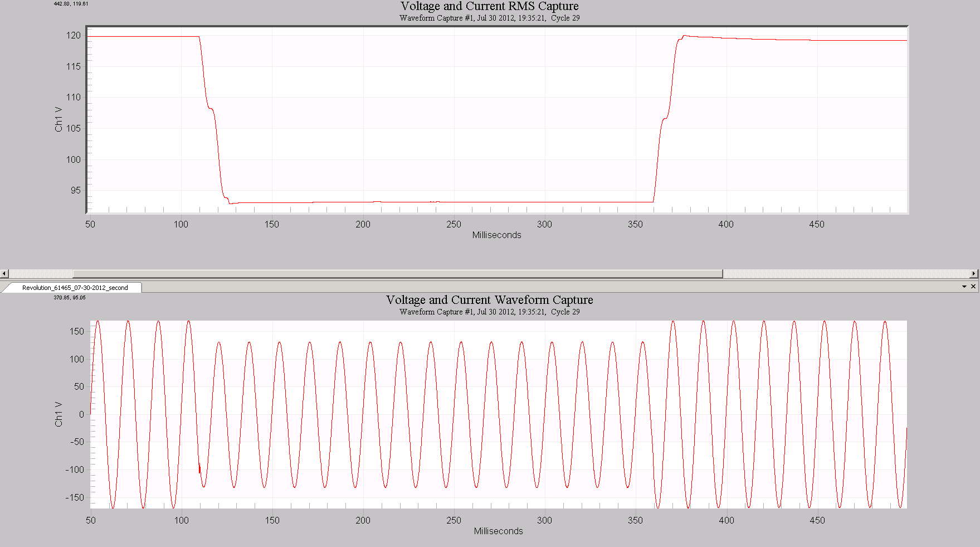Viewport: 980px width, 547px height.
Task: Click the Voltage and Current RMS Capture title
Action: click(489, 6)
